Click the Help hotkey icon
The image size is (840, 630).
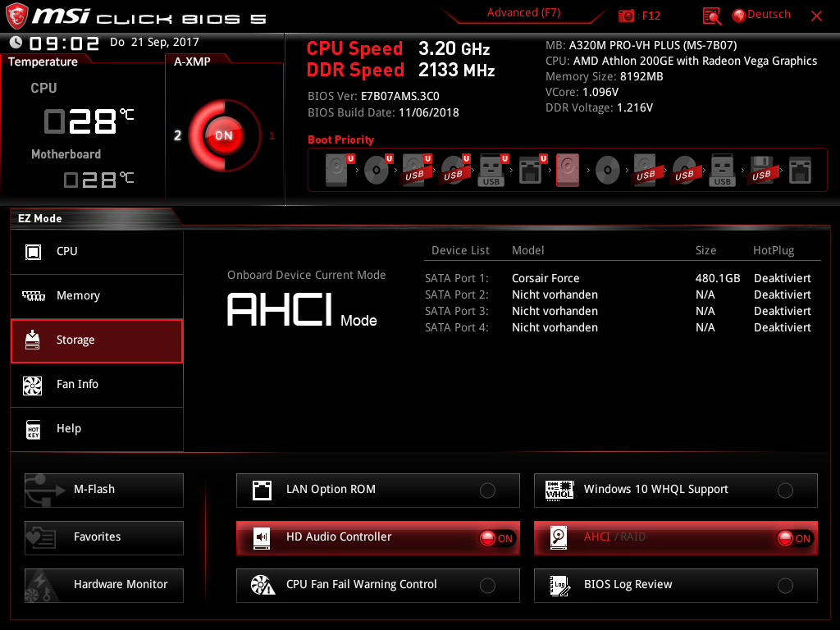33,429
